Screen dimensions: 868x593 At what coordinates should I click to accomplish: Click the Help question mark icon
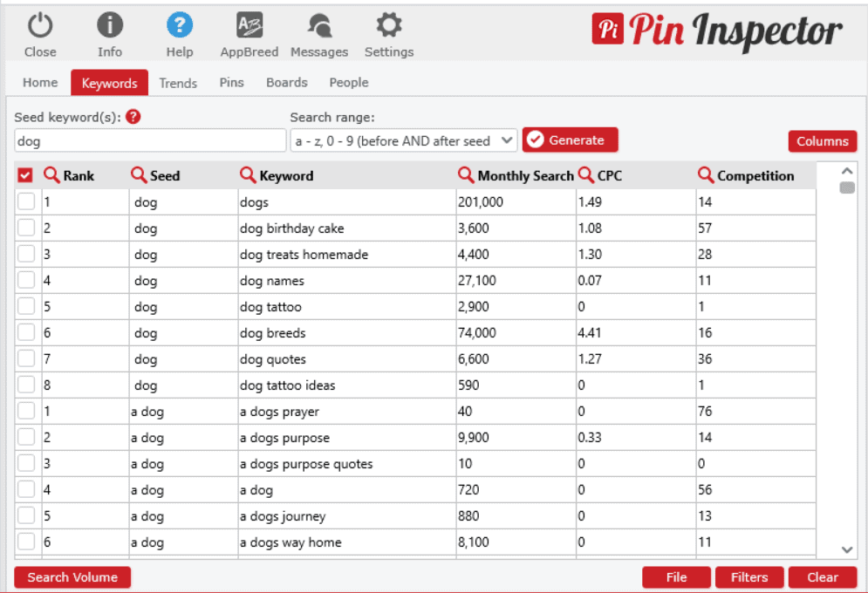pos(179,25)
